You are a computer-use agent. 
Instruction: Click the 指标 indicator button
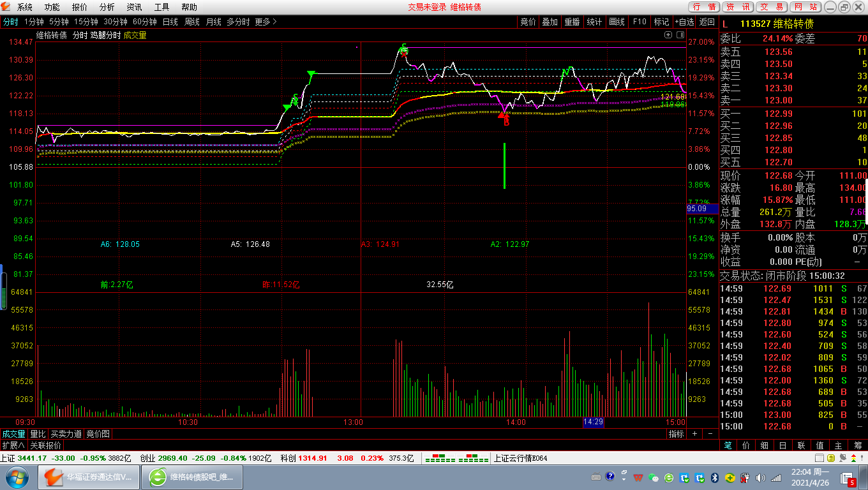tap(676, 434)
